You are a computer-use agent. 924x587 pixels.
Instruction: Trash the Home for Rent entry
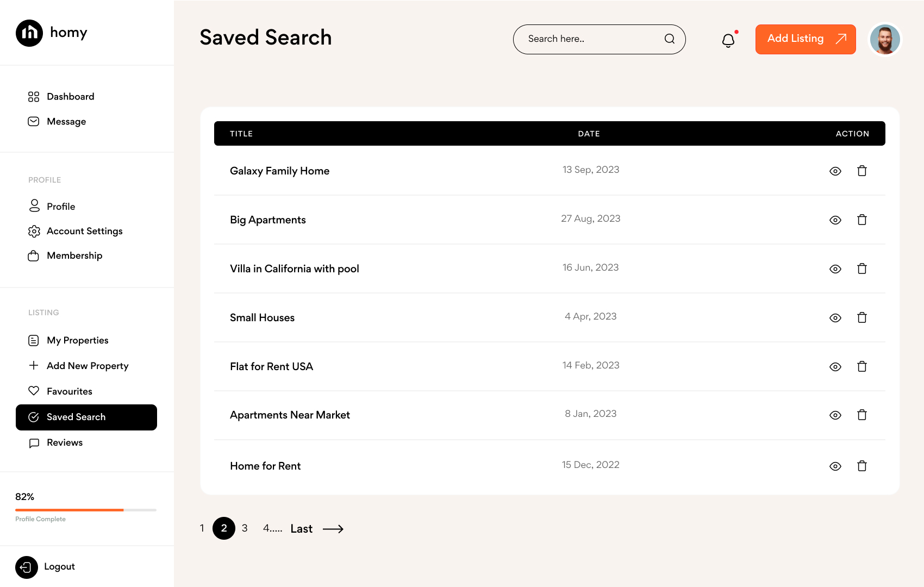coord(862,466)
